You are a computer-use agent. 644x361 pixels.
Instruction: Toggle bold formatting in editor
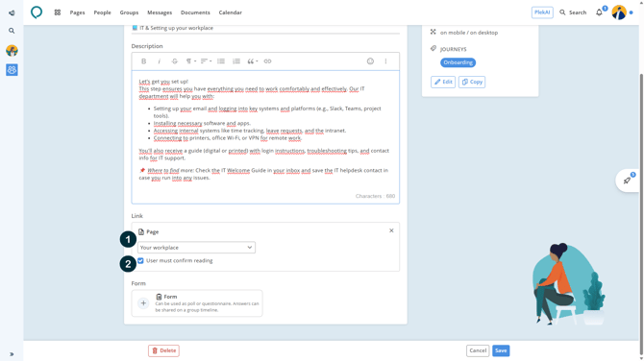[144, 61]
